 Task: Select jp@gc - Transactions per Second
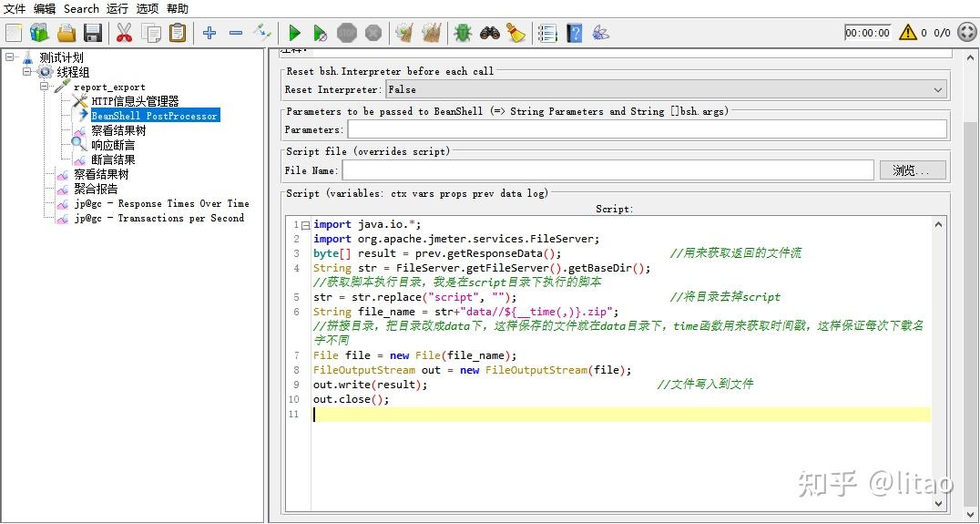tap(158, 218)
